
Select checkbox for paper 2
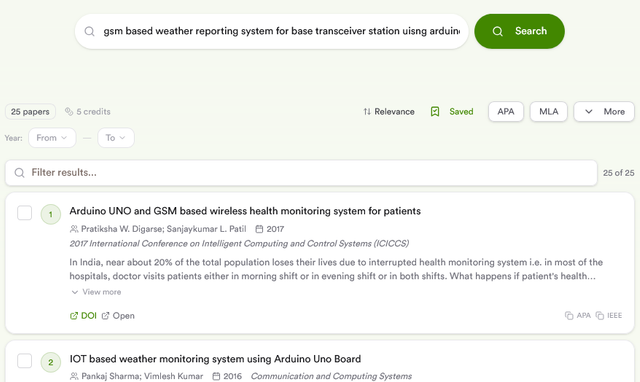pyautogui.click(x=24, y=360)
